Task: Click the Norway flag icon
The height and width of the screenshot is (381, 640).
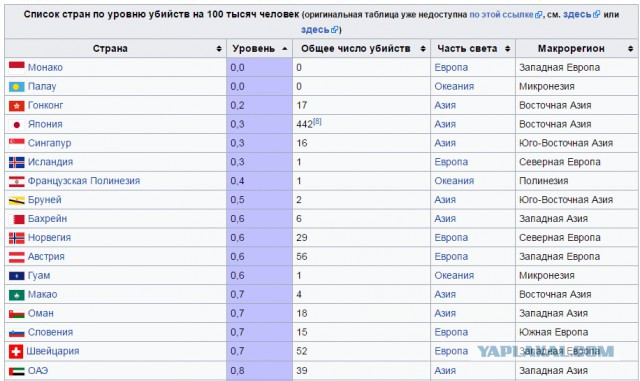Action: tap(17, 238)
